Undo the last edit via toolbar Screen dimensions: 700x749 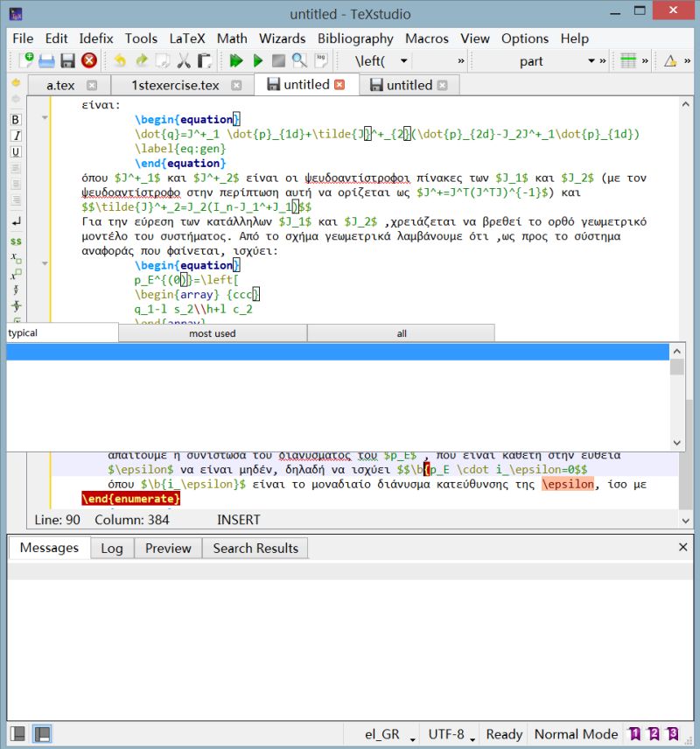[121, 61]
